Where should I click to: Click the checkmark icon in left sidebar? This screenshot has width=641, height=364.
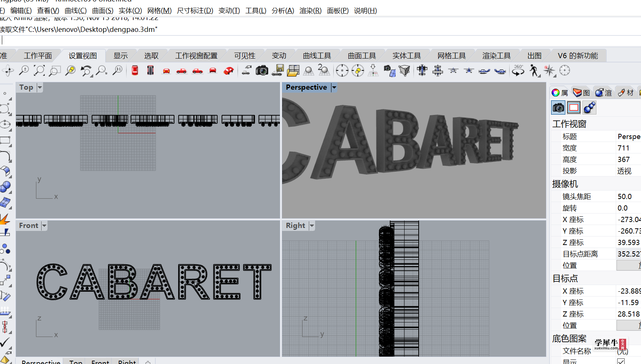(x=5, y=342)
